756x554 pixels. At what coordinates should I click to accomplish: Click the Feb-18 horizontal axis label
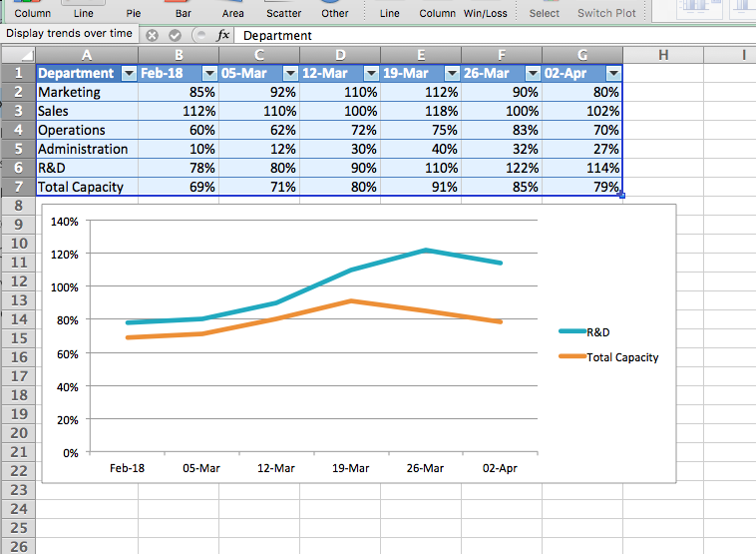pyautogui.click(x=127, y=468)
